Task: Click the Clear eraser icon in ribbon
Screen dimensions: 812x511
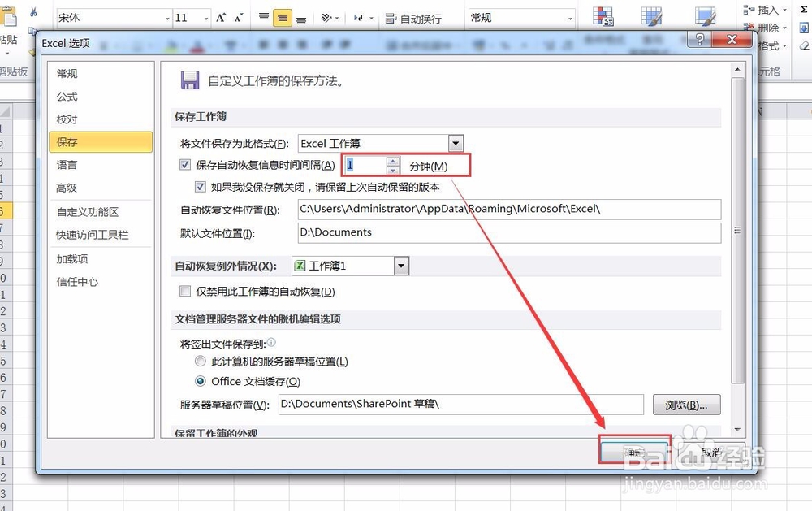Action: tap(804, 45)
